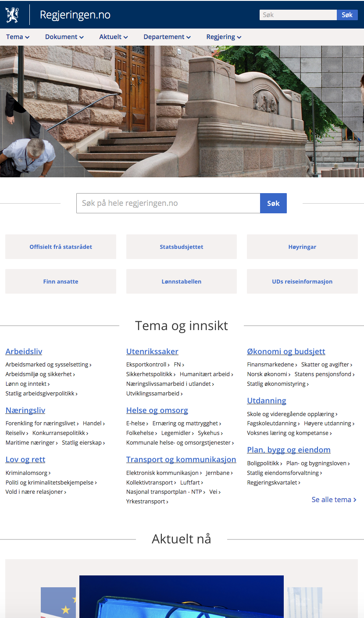Click the Norwegian lion coat of arms logo
Screen dimensions: 364x618
(x=12, y=15)
